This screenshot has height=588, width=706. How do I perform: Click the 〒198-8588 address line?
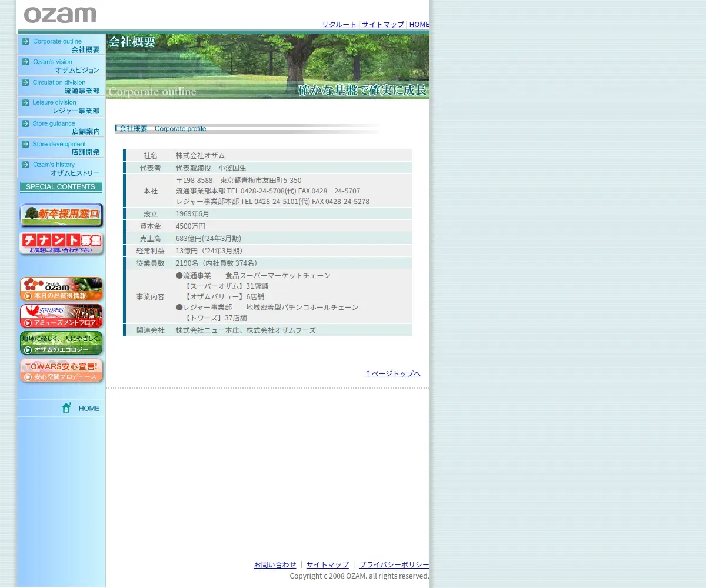pyautogui.click(x=238, y=181)
